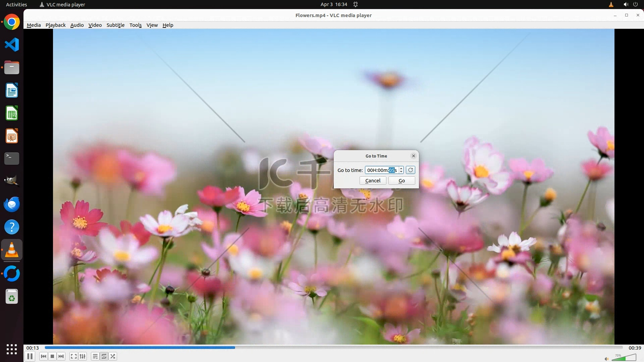Reset the time in Go to Time dialog
Screen dimensions: 644x362
[x=411, y=170]
